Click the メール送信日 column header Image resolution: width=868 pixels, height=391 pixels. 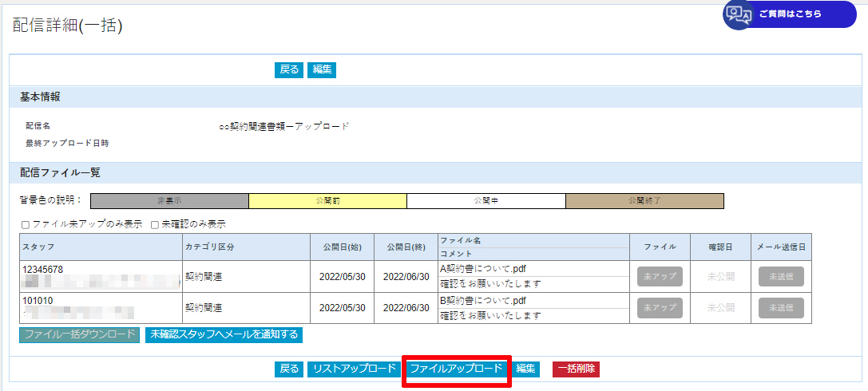click(x=781, y=247)
